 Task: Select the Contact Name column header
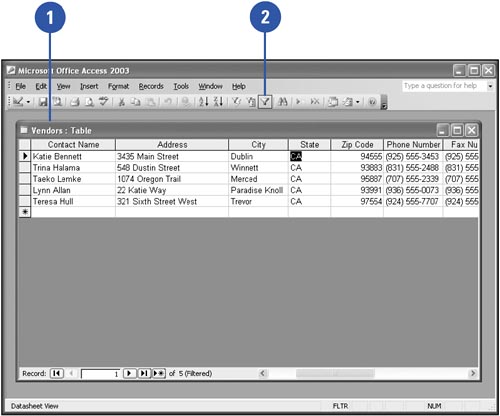73,145
